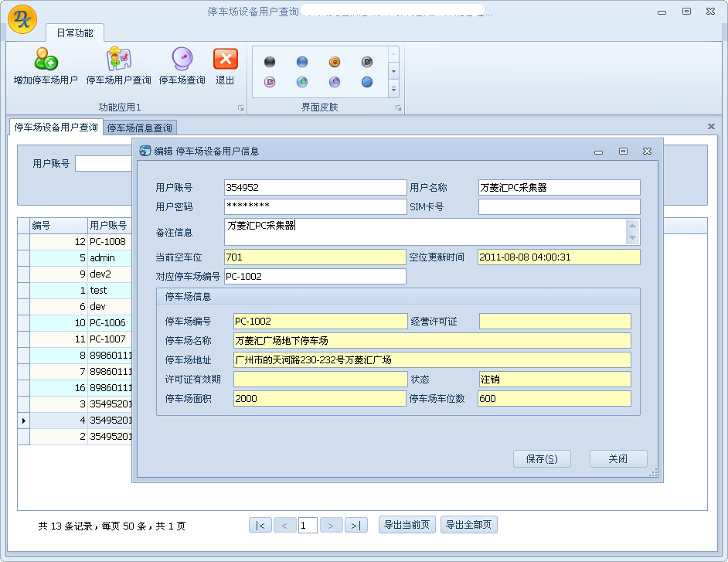Click the DX application logo button

22,19
